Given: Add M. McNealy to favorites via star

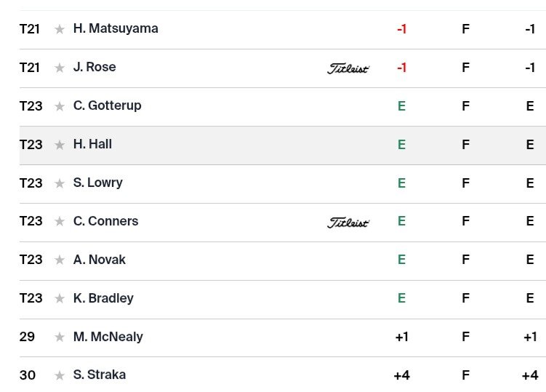Looking at the screenshot, I should click(x=60, y=337).
